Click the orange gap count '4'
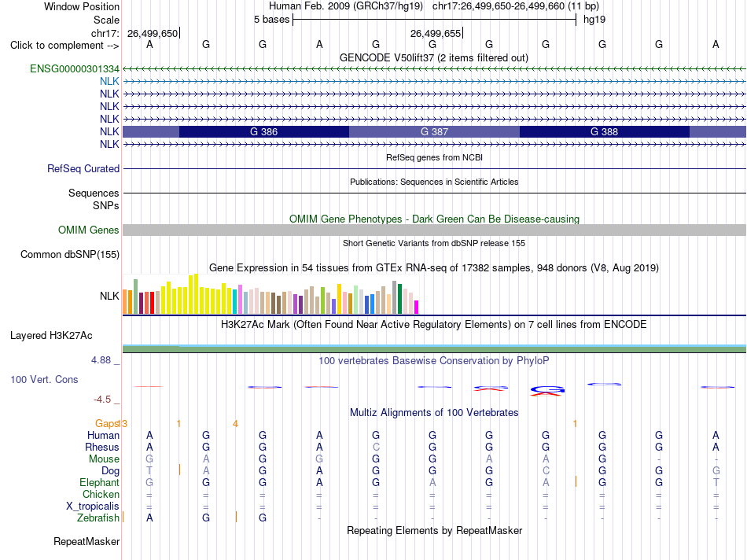Screen dimensions: 747x560 [235, 424]
